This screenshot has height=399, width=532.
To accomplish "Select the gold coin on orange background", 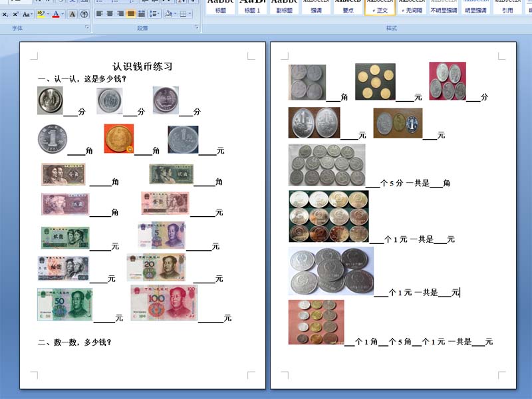I will tap(119, 138).
